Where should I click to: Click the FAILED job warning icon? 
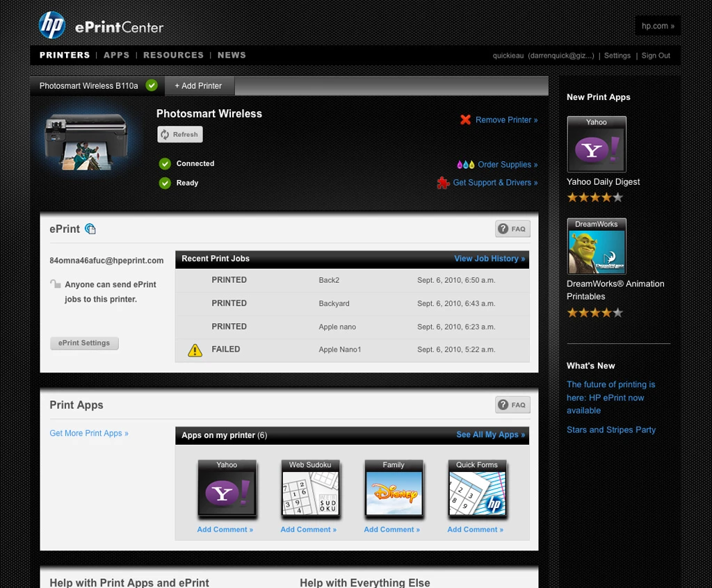pos(195,350)
